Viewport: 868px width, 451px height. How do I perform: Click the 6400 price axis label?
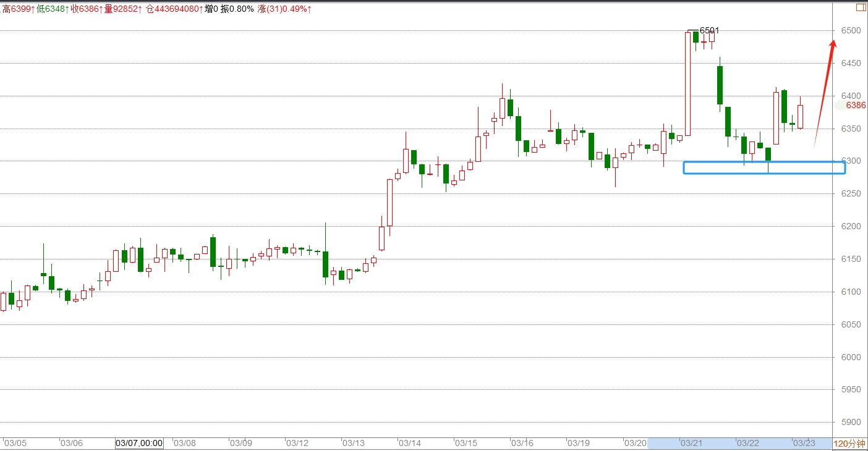pyautogui.click(x=851, y=96)
